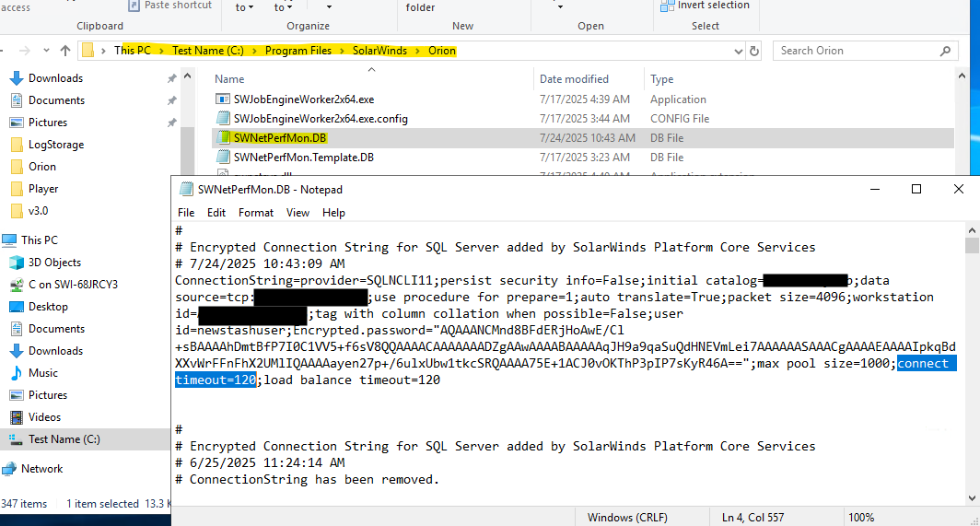Expand the address bar history dropdown
The width and height of the screenshot is (980, 526).
pos(738,52)
